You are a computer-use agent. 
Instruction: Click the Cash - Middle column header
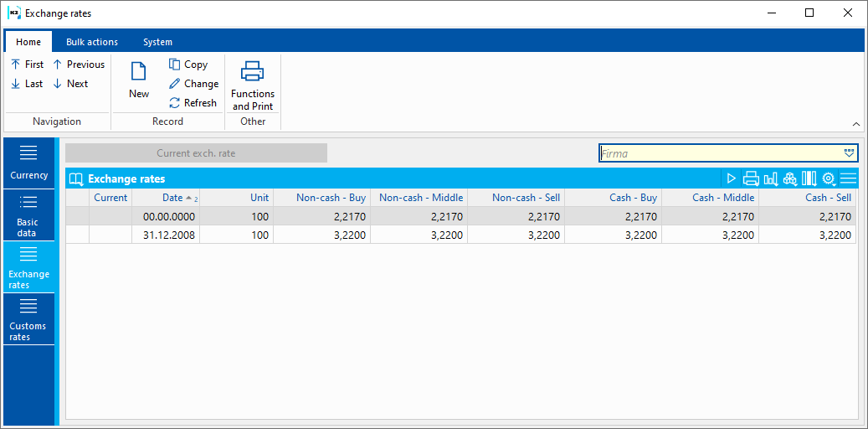711,197
